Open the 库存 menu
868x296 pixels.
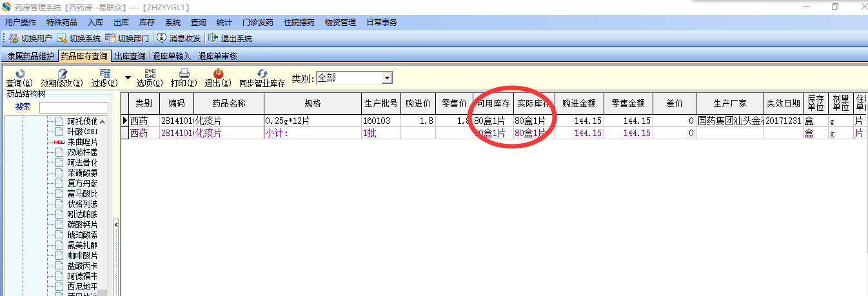[x=147, y=22]
